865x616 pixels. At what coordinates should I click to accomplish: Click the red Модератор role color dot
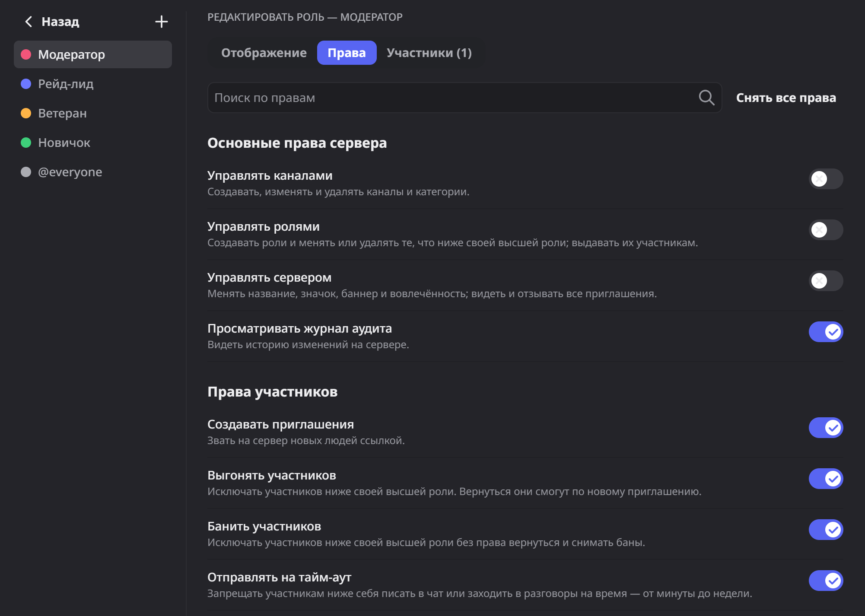click(x=26, y=54)
